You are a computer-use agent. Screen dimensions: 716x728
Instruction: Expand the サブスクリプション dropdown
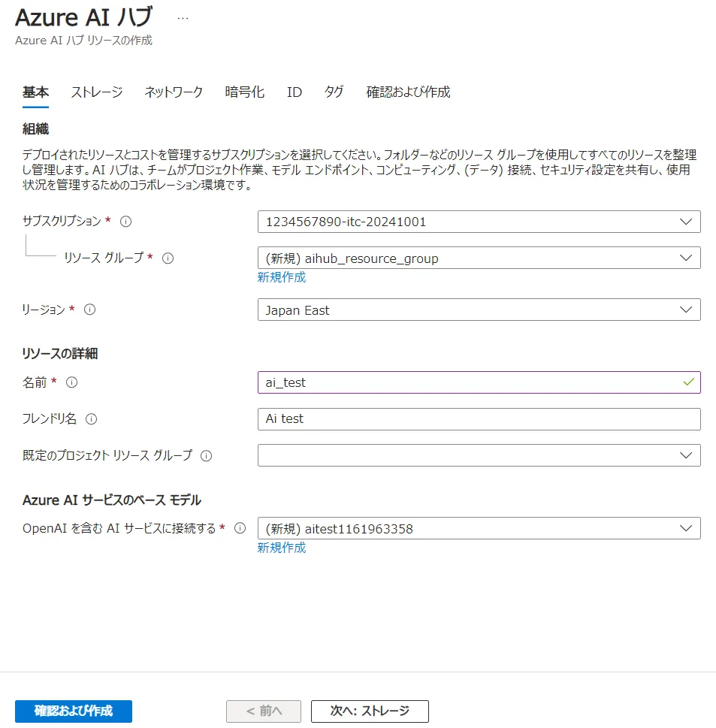479,222
